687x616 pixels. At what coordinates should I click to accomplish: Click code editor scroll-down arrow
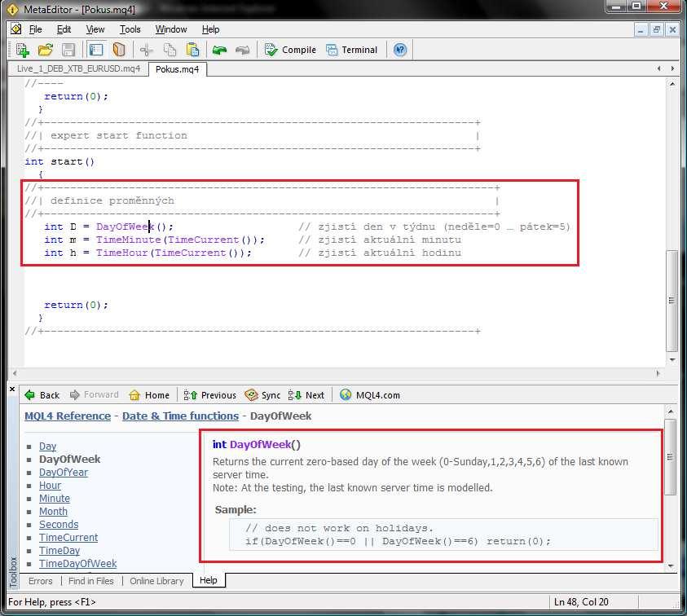pyautogui.click(x=672, y=359)
